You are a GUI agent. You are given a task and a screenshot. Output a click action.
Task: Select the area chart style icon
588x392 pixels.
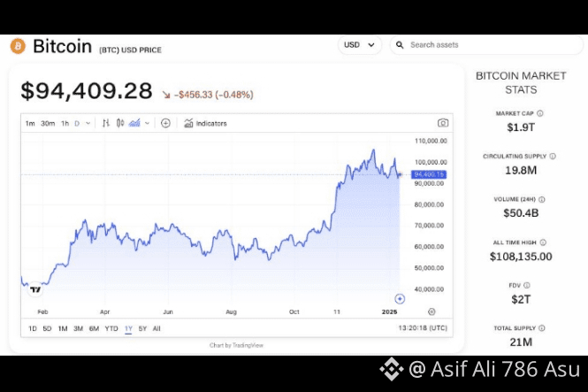click(x=134, y=123)
